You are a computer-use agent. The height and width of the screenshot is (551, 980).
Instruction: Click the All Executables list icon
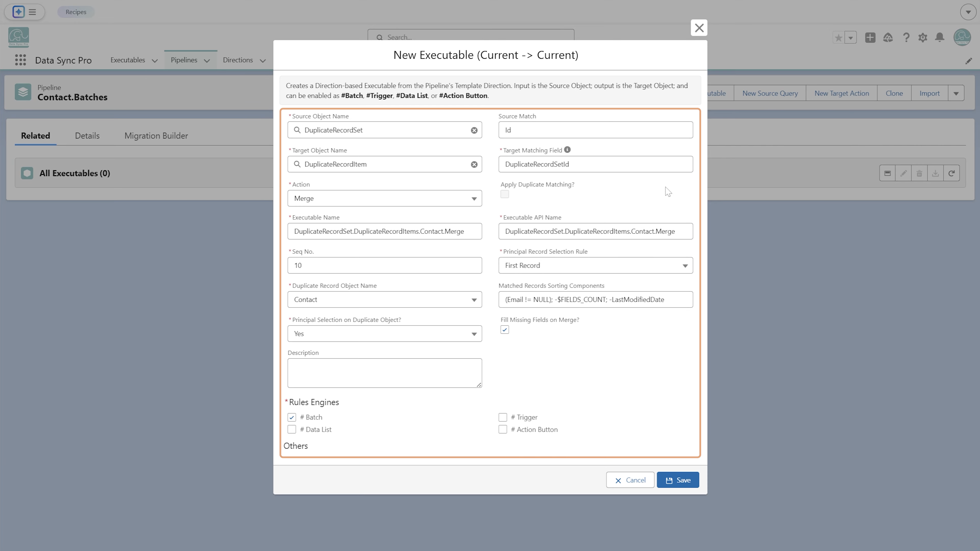click(27, 173)
